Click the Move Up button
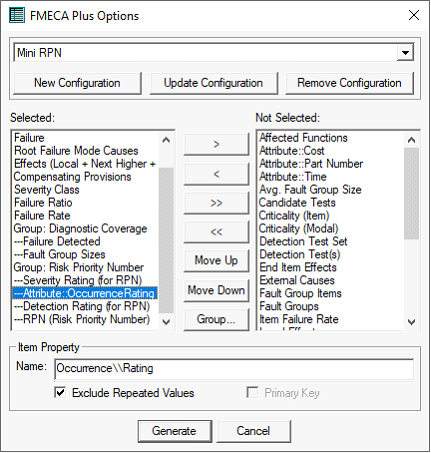The width and height of the screenshot is (431, 453). coord(216,261)
